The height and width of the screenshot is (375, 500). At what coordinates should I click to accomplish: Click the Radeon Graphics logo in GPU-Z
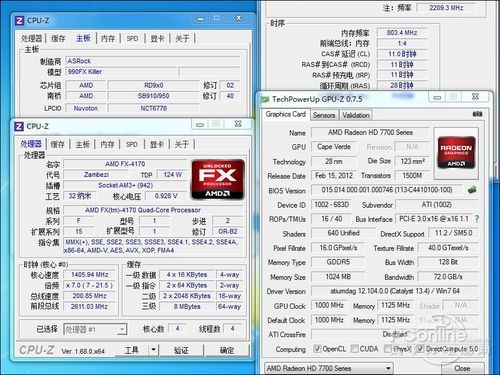click(x=456, y=153)
